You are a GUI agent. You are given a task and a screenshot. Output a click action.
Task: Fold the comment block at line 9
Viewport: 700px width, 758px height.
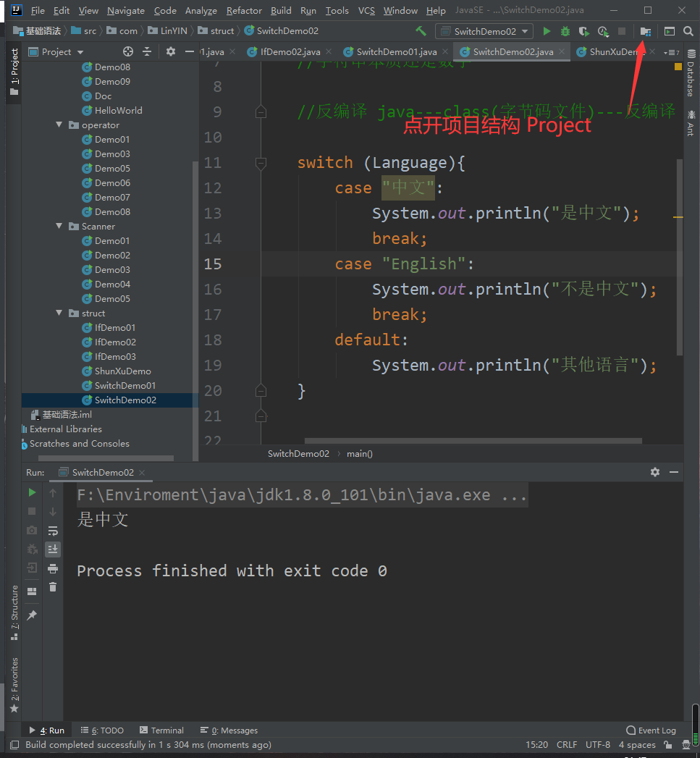pyautogui.click(x=261, y=112)
